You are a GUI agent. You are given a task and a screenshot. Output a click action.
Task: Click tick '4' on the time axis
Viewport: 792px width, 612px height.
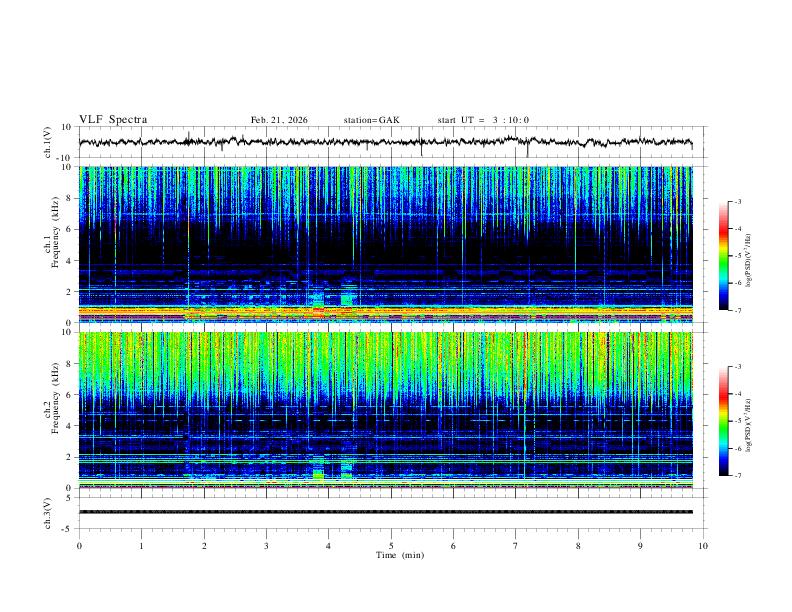click(329, 546)
